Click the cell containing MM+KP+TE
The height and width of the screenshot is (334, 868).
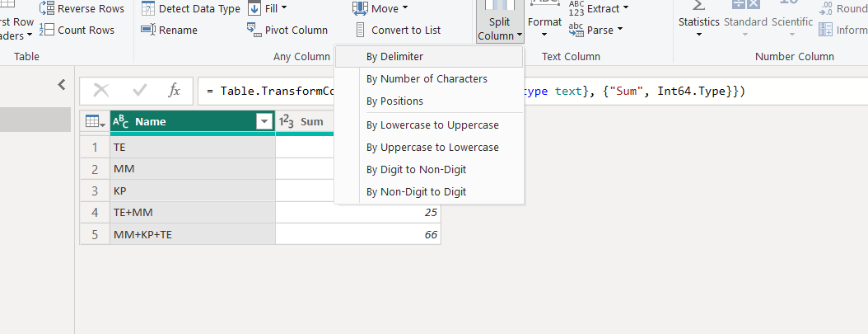click(x=193, y=235)
